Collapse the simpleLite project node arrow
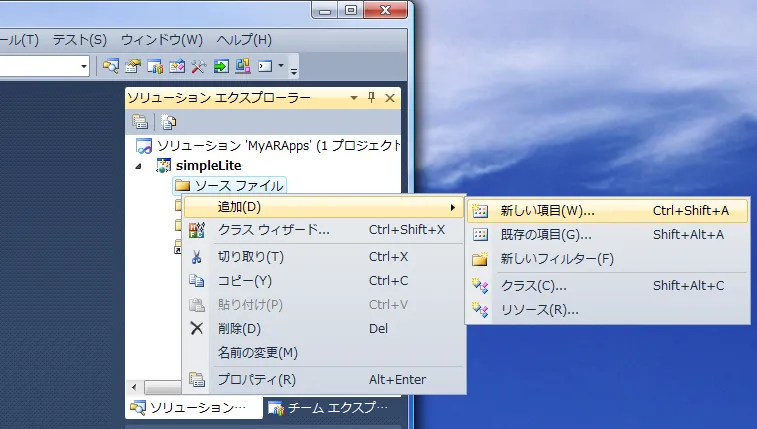This screenshot has width=757, height=429. click(x=139, y=166)
